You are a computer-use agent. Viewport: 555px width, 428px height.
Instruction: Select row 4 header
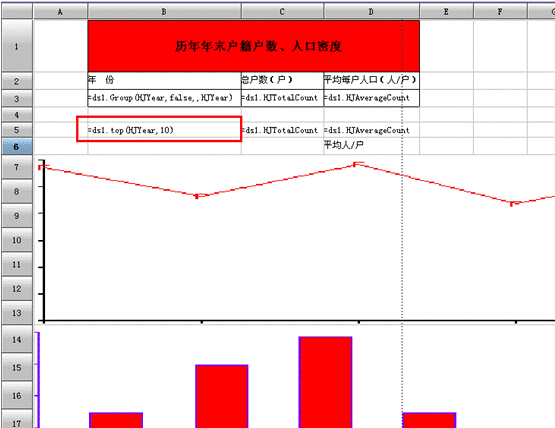[17, 115]
